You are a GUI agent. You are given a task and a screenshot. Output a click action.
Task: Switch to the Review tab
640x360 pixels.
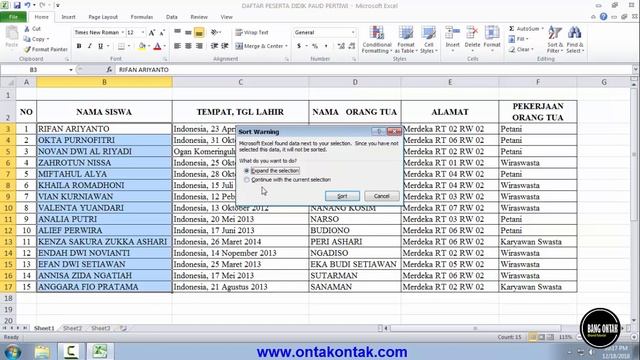coord(199,17)
